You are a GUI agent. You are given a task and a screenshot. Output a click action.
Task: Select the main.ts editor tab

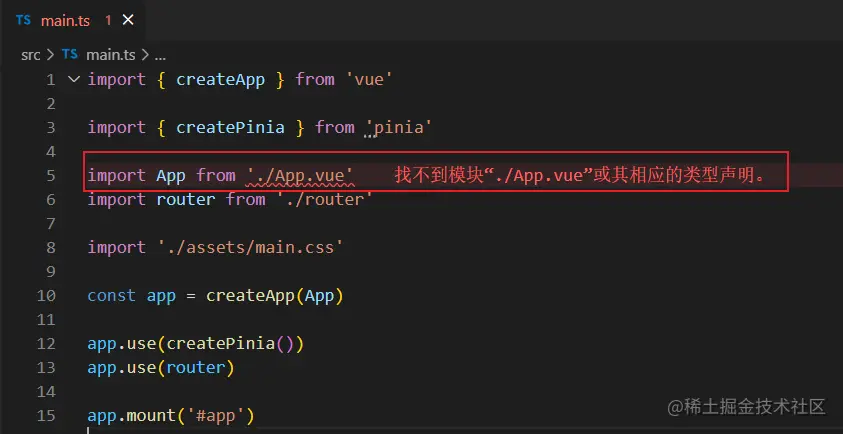73,21
